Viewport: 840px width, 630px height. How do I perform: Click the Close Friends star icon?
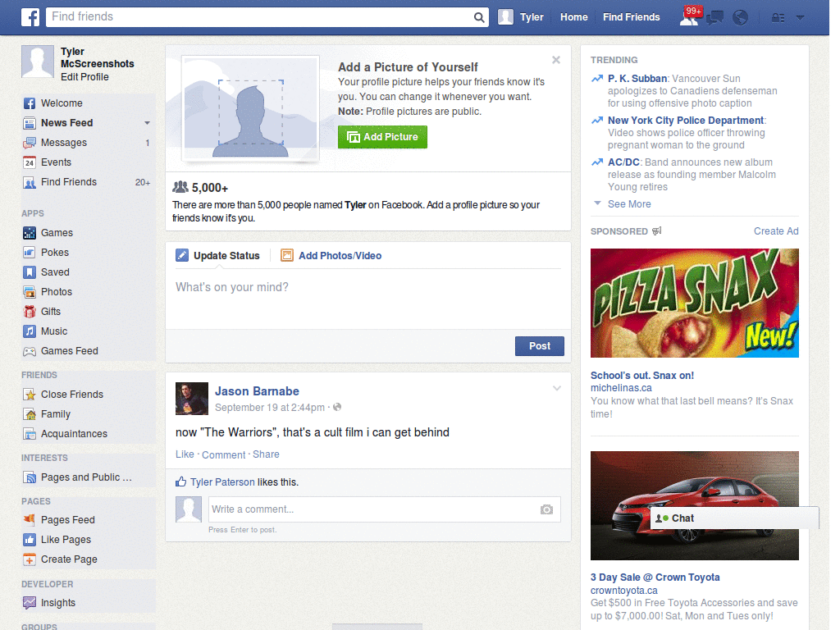(x=30, y=395)
